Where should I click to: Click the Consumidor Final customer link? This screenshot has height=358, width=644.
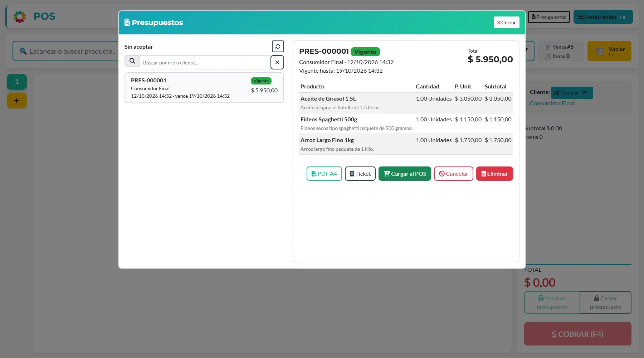tap(552, 103)
